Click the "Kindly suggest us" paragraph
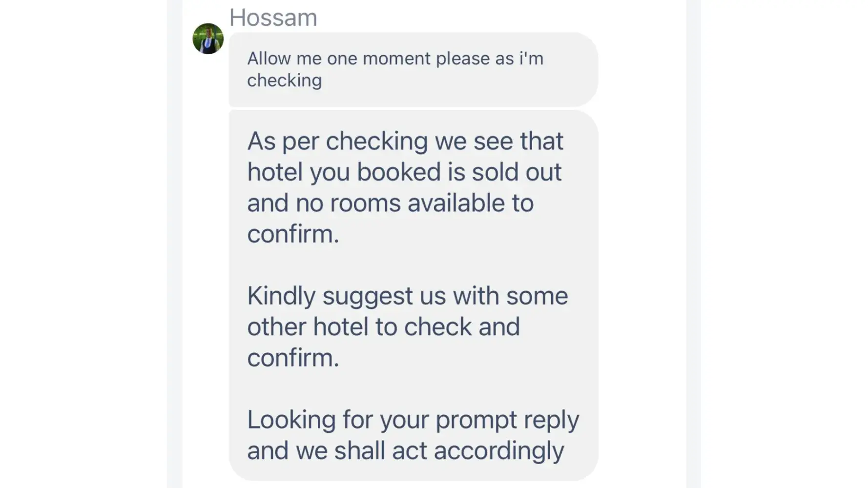868x488 pixels. tap(407, 326)
